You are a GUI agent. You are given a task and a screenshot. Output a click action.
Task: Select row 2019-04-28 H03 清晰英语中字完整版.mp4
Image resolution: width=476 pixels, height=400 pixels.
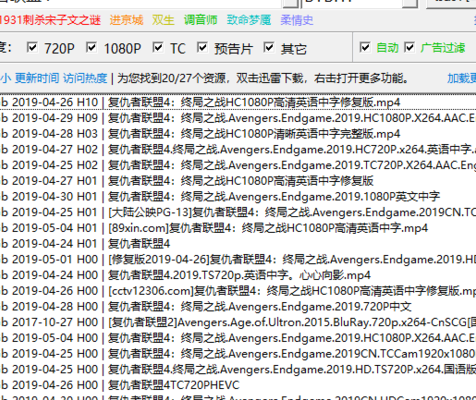[x=238, y=134]
